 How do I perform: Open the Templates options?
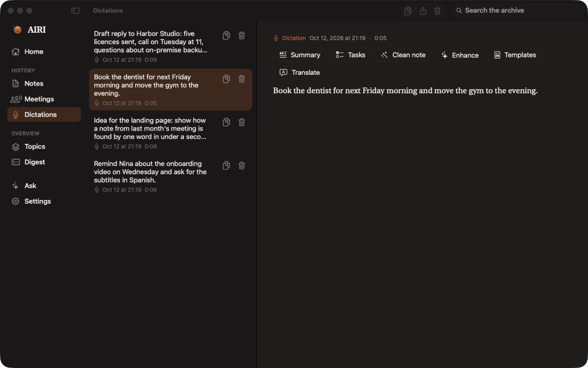point(515,55)
